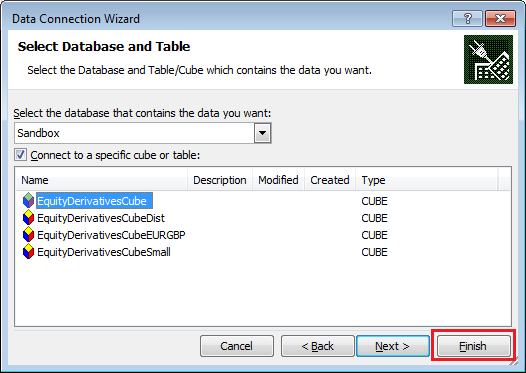The image size is (526, 373).
Task: Select the EquityDerivativesCubeDist row name
Action: click(101, 218)
